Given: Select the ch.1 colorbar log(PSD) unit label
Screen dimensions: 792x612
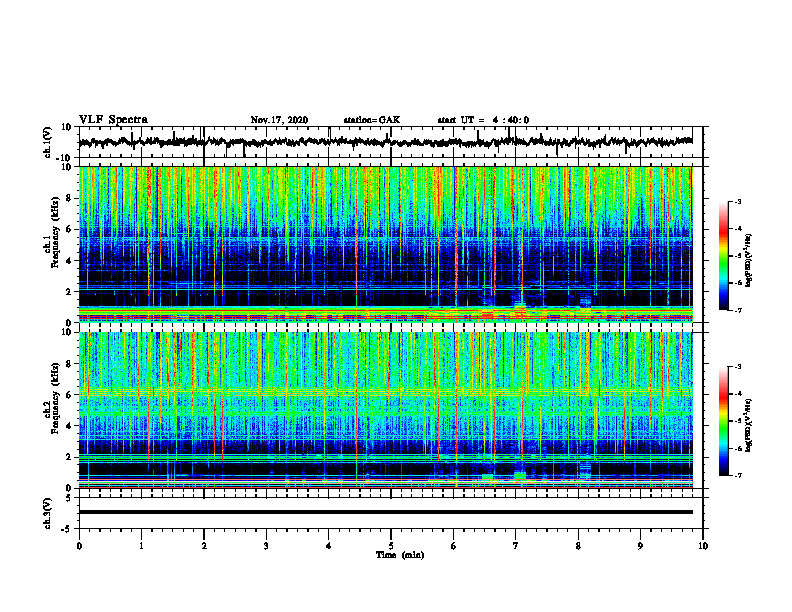Looking at the screenshot, I should tap(748, 261).
